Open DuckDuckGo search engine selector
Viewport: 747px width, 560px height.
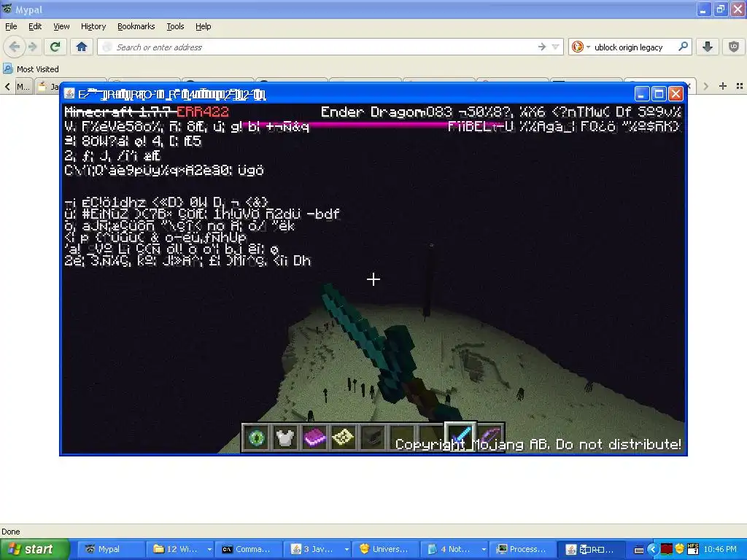pos(581,47)
